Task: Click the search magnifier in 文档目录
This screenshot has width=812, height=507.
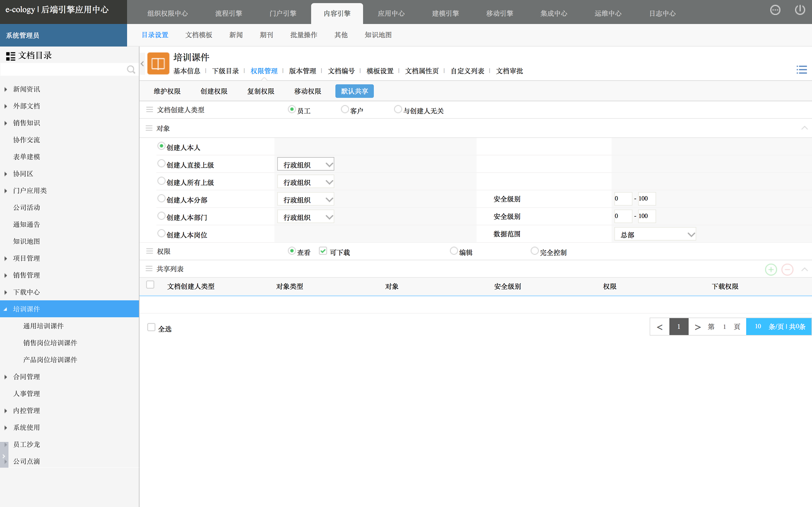Action: click(x=131, y=69)
